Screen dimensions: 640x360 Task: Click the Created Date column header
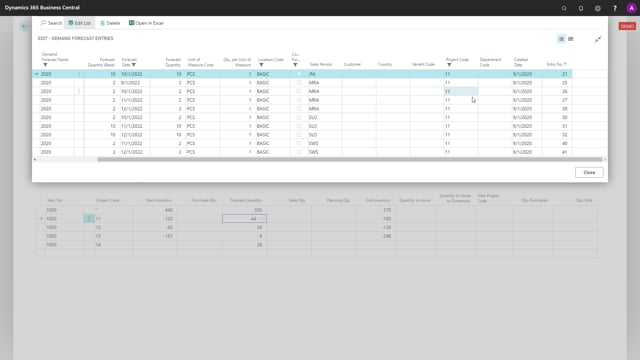(521, 62)
